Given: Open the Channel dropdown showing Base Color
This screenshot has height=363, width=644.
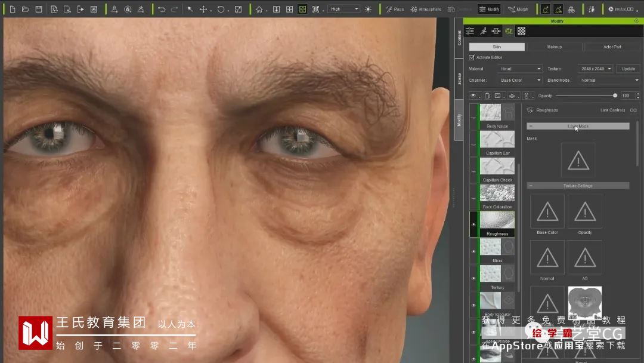Looking at the screenshot, I should [x=520, y=80].
